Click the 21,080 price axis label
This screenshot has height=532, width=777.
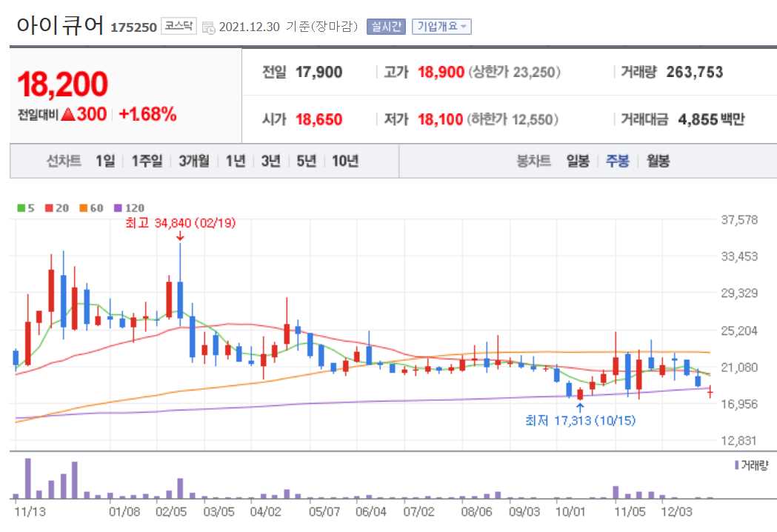pyautogui.click(x=739, y=368)
